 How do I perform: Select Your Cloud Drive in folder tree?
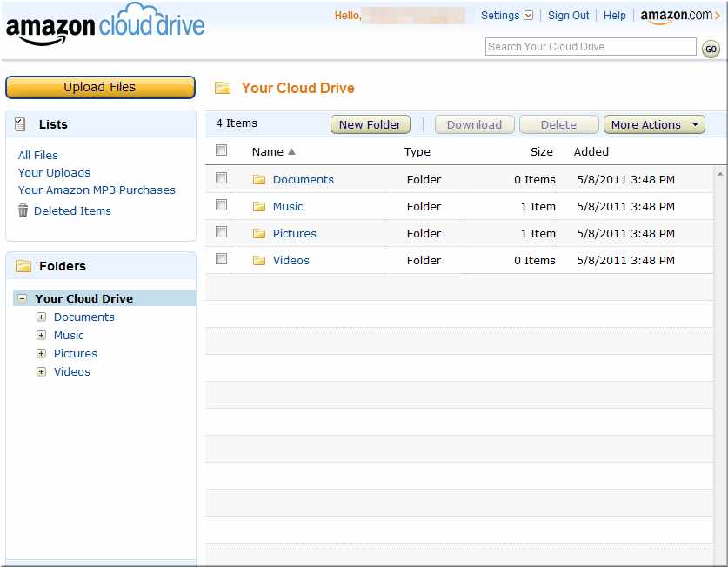pos(84,298)
